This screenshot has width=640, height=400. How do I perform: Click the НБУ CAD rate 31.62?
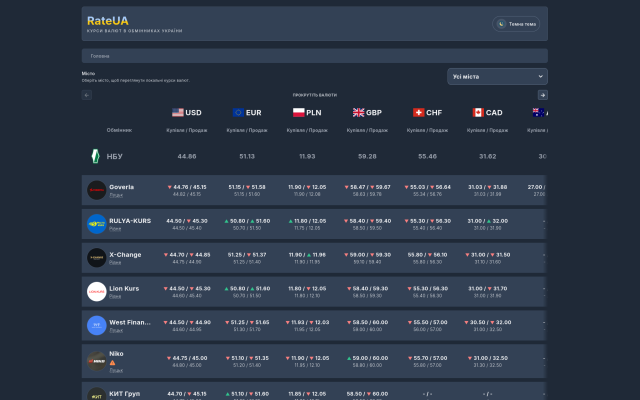[487, 156]
